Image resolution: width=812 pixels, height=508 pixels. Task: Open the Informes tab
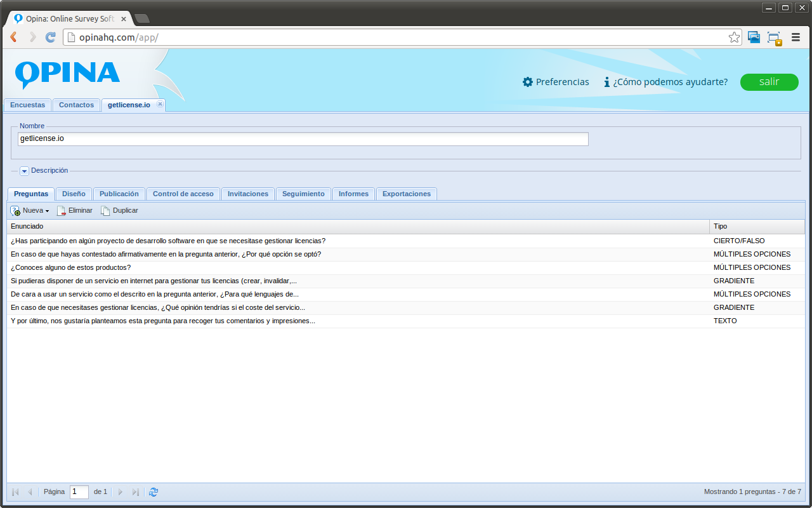[353, 194]
